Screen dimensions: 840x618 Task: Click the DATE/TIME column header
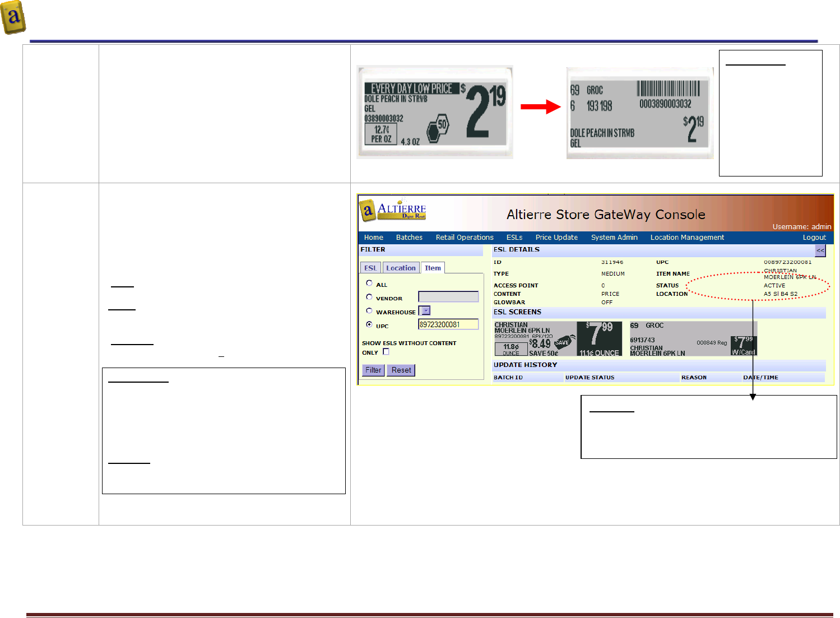(x=760, y=378)
